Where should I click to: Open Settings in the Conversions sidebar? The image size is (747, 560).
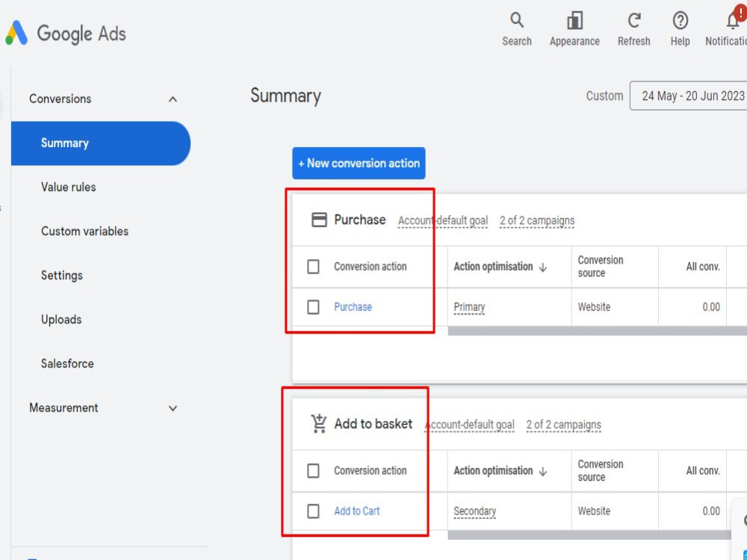click(x=62, y=276)
